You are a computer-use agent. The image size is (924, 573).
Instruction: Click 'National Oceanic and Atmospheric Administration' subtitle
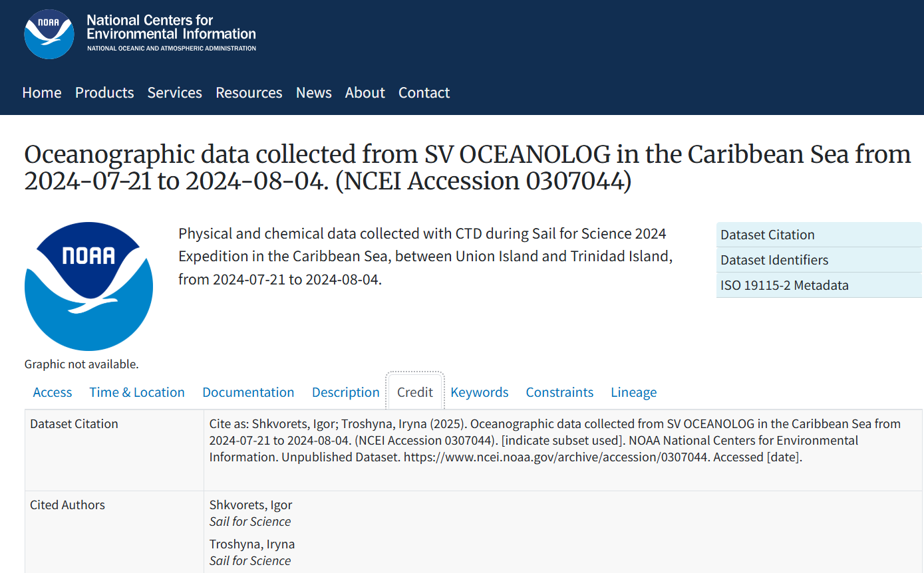point(172,49)
